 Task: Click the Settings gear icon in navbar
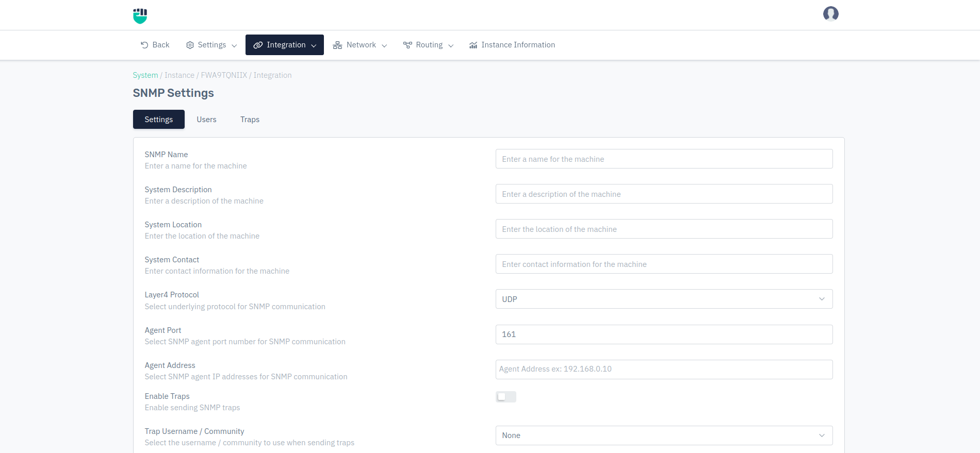coord(190,45)
